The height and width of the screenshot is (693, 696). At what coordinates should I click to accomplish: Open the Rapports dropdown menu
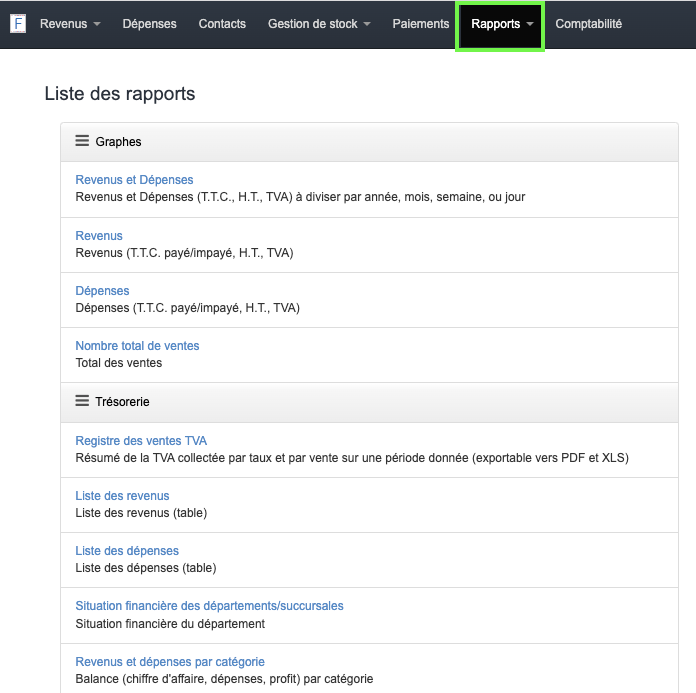pyautogui.click(x=501, y=24)
